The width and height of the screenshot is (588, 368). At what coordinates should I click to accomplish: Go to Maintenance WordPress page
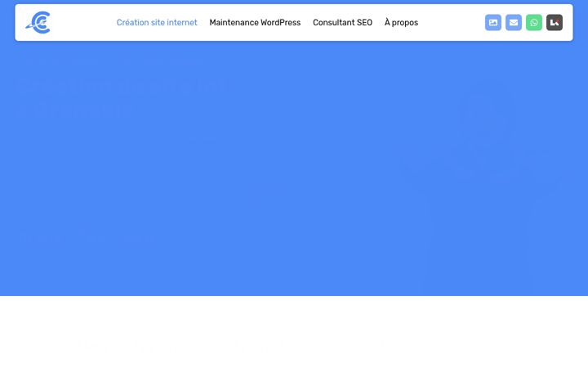tap(255, 23)
